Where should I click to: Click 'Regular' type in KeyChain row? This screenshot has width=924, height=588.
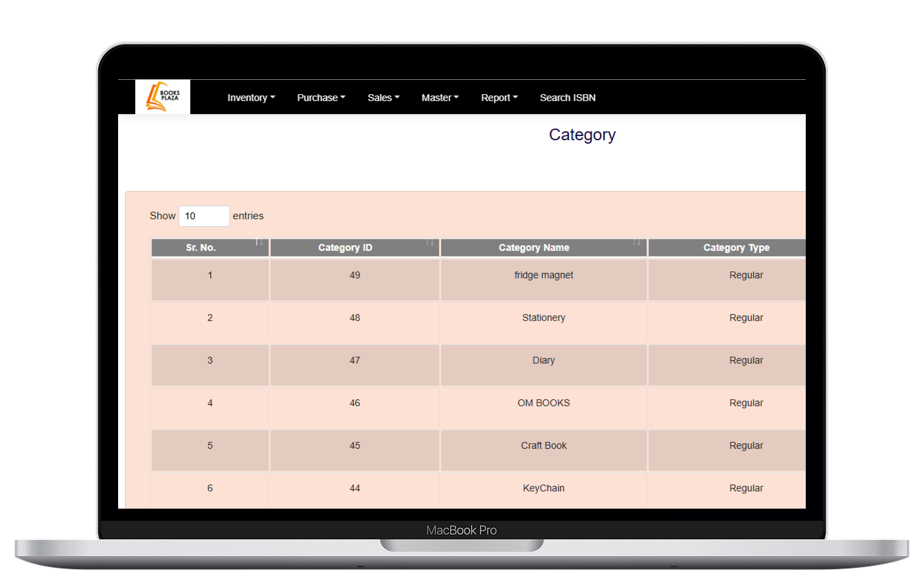tap(746, 488)
